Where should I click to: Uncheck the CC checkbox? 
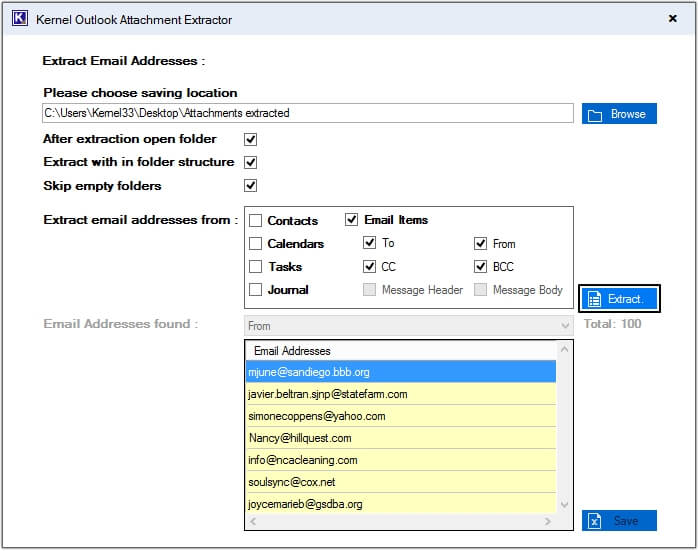click(x=369, y=267)
